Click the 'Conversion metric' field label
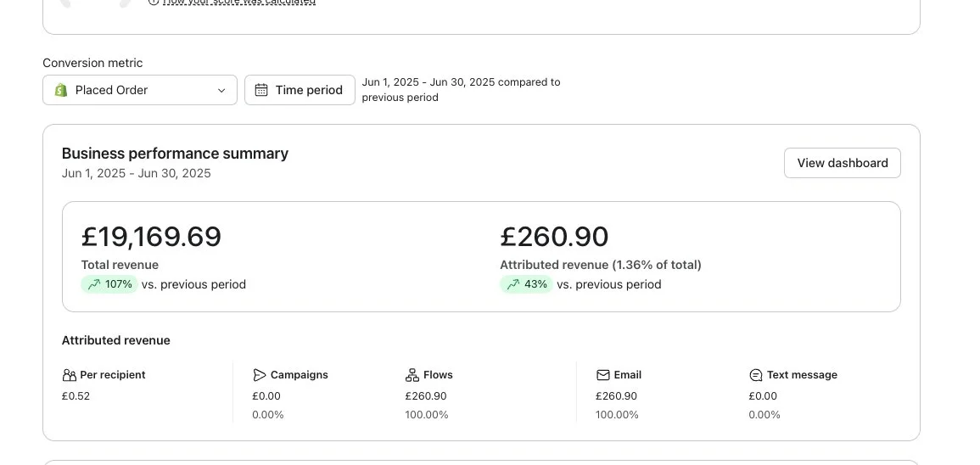 pyautogui.click(x=92, y=63)
